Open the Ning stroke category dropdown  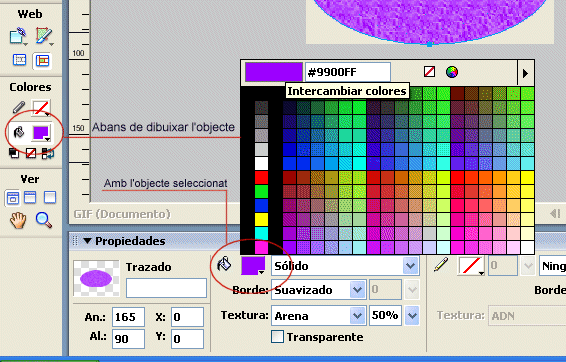(552, 266)
